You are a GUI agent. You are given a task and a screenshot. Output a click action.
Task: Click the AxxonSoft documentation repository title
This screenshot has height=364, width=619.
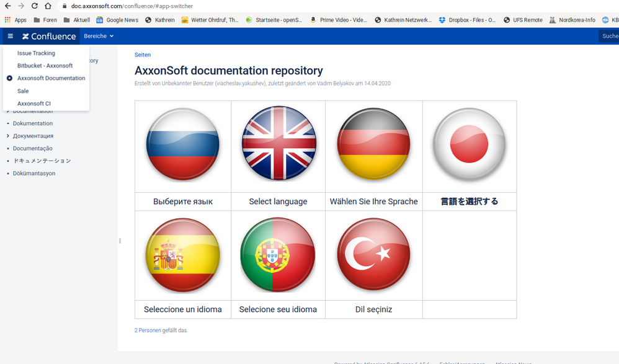coord(229,71)
